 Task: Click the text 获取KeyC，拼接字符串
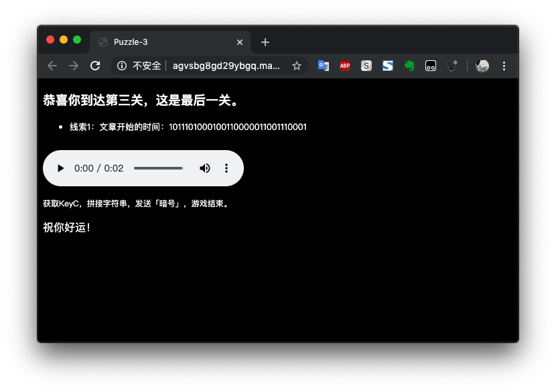pos(85,204)
